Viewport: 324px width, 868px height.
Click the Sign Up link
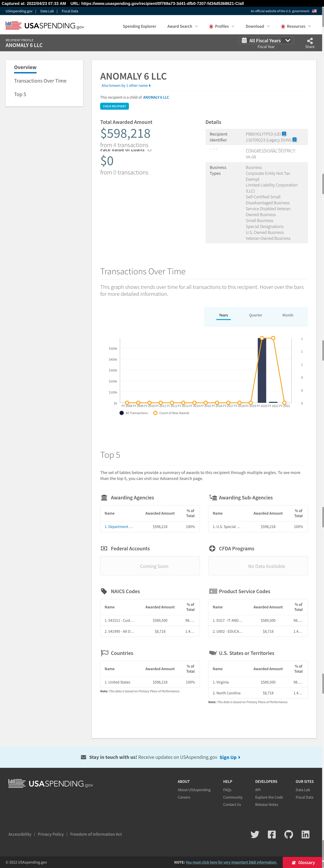tap(230, 757)
